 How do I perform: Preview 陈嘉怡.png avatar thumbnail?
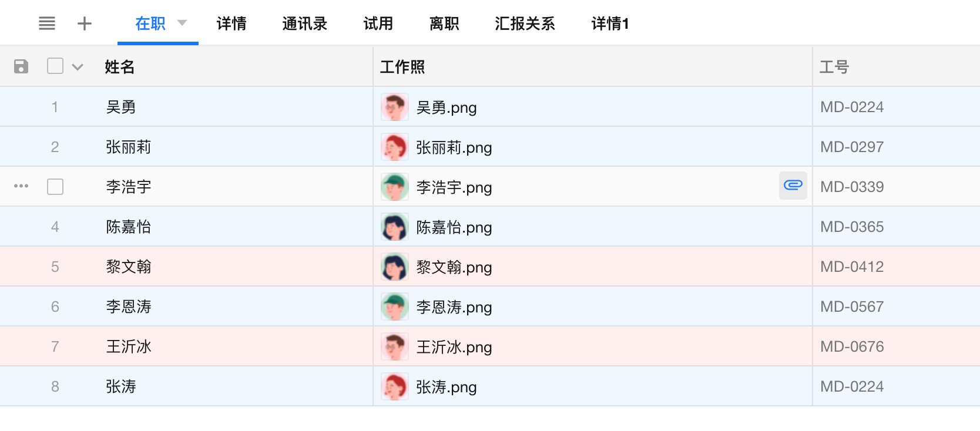[394, 227]
